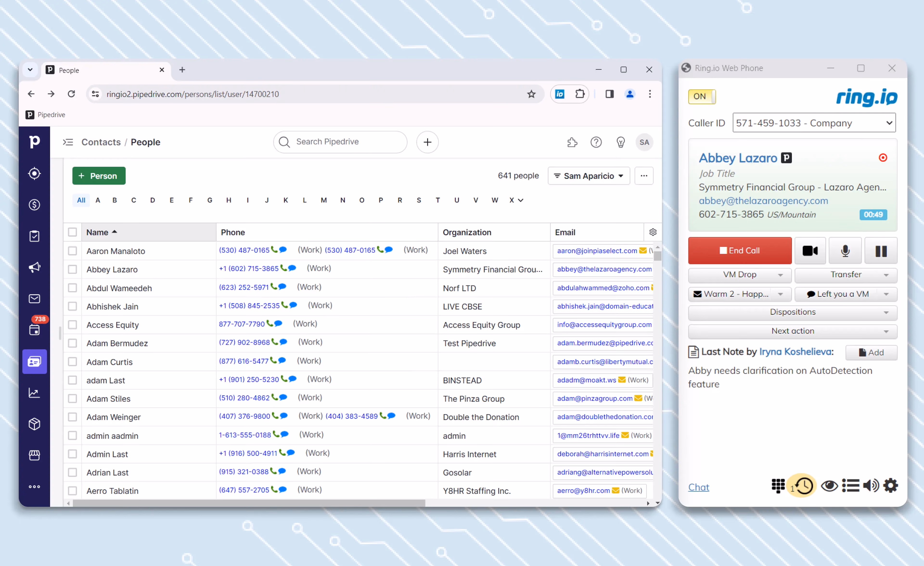Click the green Person button
The height and width of the screenshot is (566, 924).
coord(99,175)
